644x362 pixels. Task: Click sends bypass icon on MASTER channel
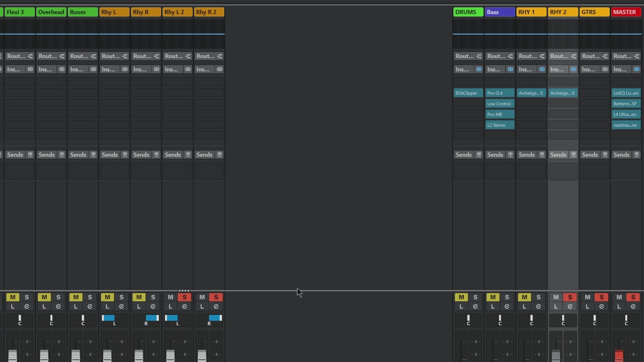[636, 155]
